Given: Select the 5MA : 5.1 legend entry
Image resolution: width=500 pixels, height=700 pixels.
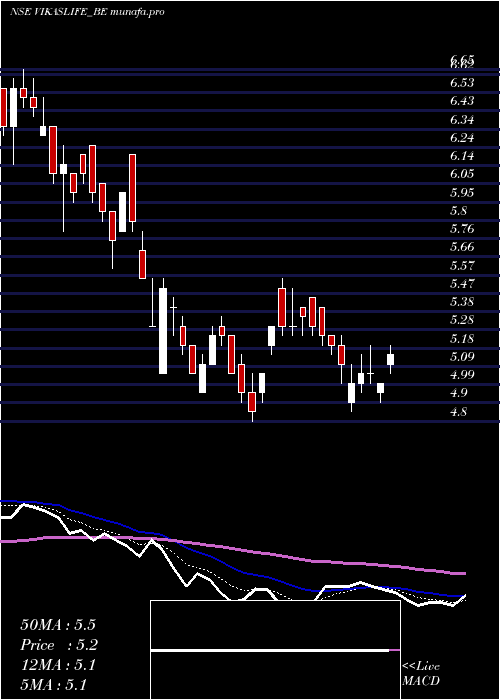Looking at the screenshot, I should (x=53, y=685).
